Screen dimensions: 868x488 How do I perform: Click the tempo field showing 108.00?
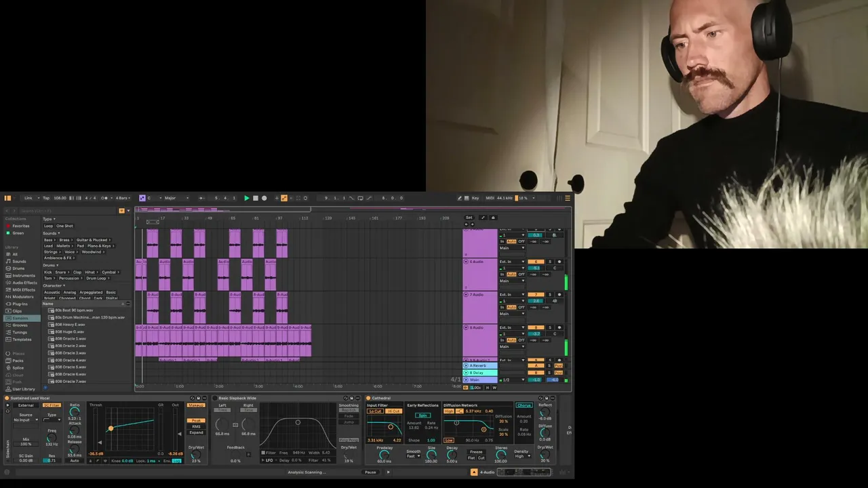point(60,198)
